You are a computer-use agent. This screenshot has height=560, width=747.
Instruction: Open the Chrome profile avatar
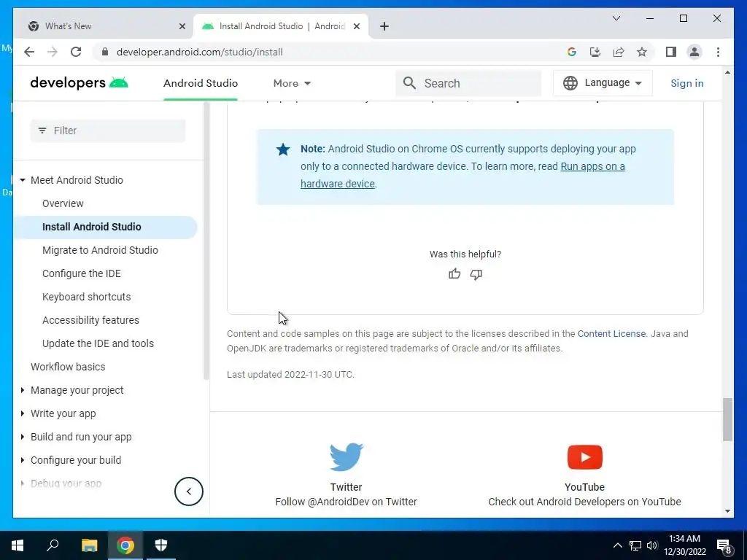(694, 52)
